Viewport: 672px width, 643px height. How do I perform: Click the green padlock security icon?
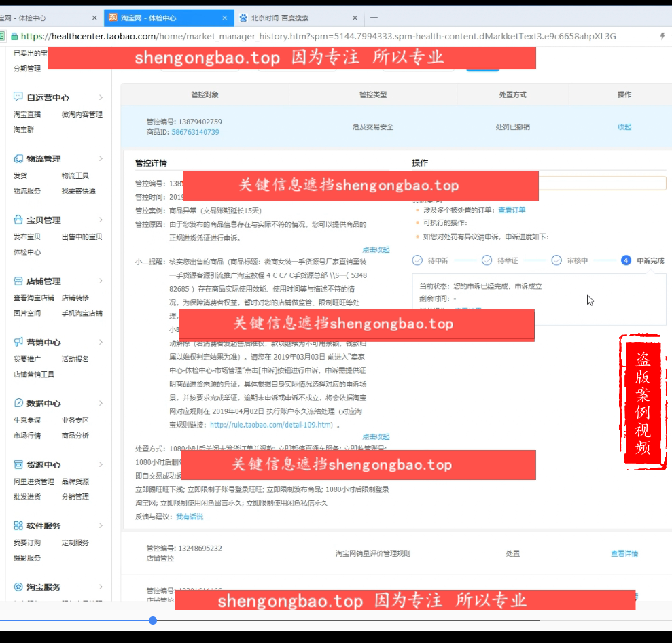(x=14, y=37)
